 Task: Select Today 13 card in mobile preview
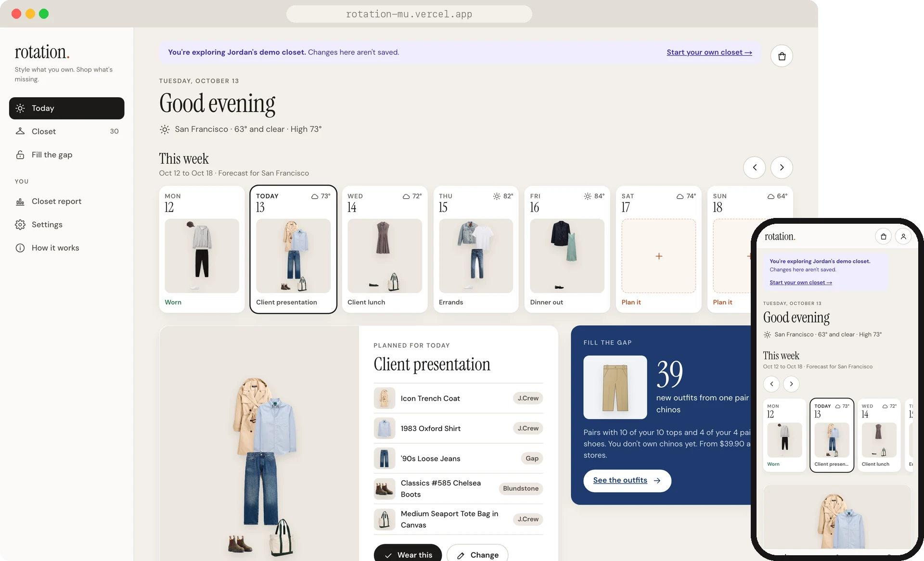[832, 435]
